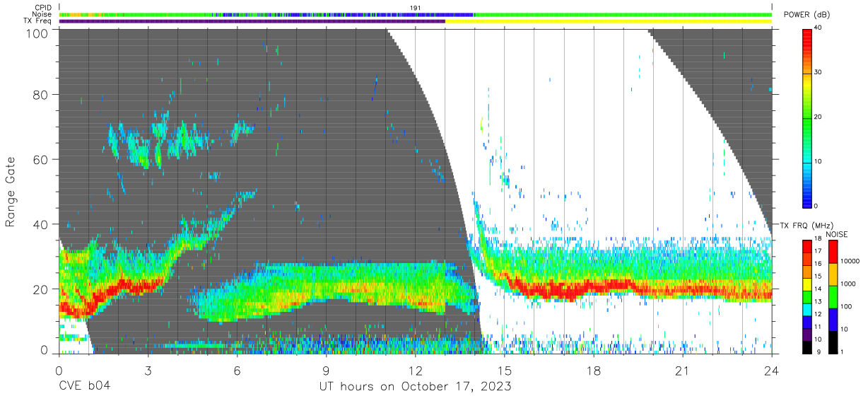Viewport: 868px width, 401px height.
Task: Pick the yellow NOISE swatch between 1000 and 10000
Action: pos(833,274)
